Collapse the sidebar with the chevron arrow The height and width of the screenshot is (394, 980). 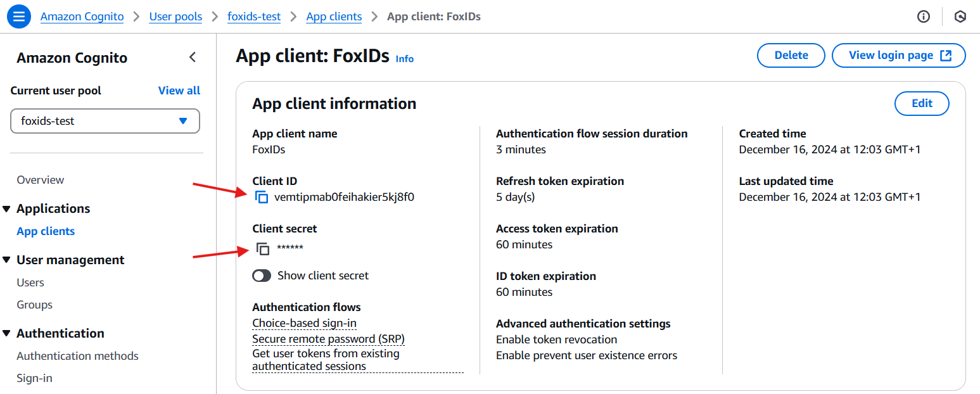tap(193, 57)
